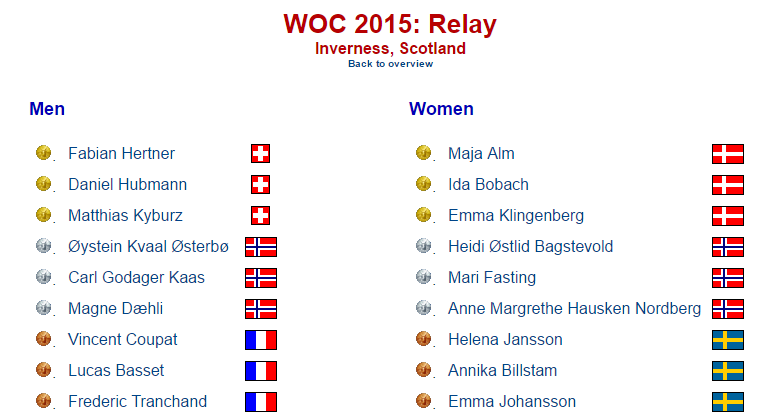Click the Norwegian flag beside Mari Fasting
This screenshot has height=419, width=781.
click(x=728, y=278)
